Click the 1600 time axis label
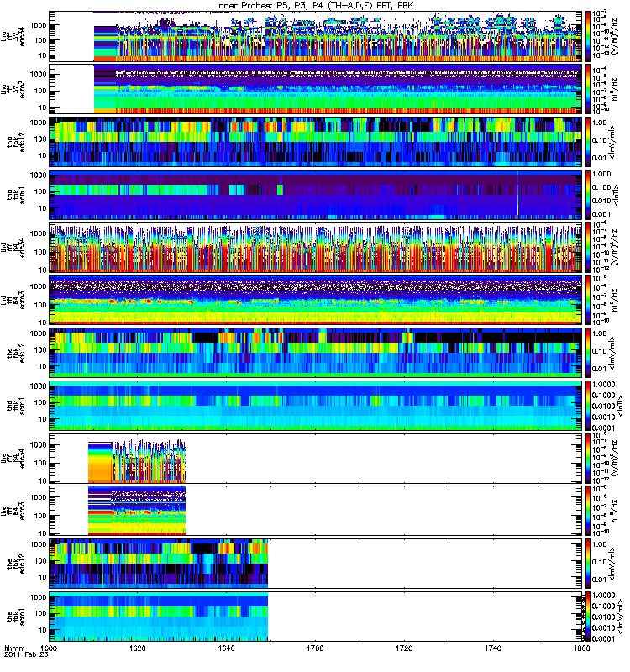 point(49,648)
